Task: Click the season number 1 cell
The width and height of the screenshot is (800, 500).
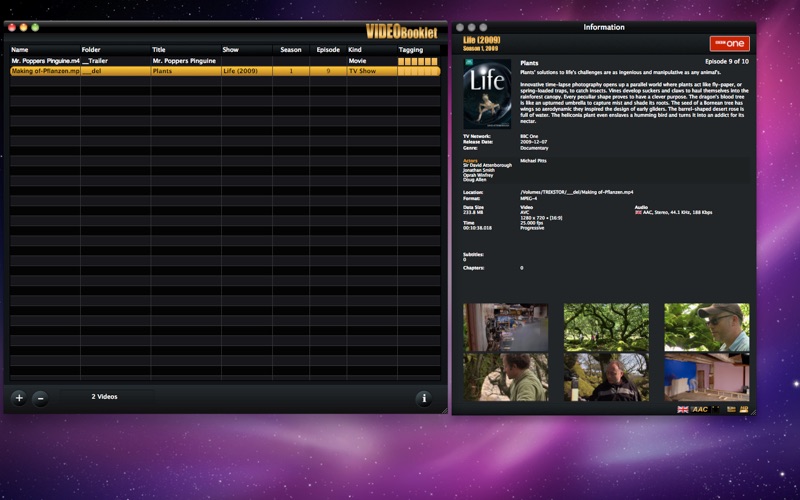Action: (291, 71)
